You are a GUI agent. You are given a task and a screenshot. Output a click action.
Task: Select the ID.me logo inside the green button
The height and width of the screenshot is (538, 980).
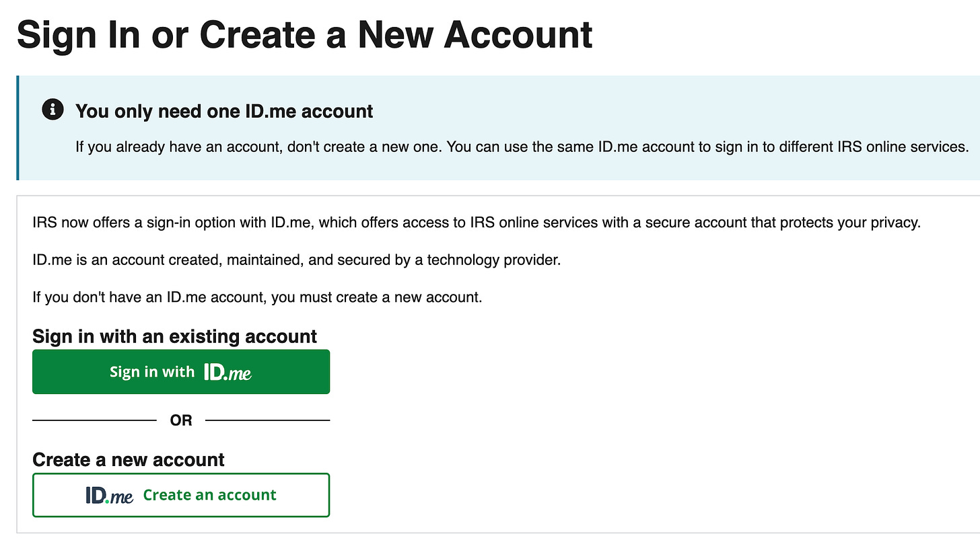pyautogui.click(x=228, y=371)
